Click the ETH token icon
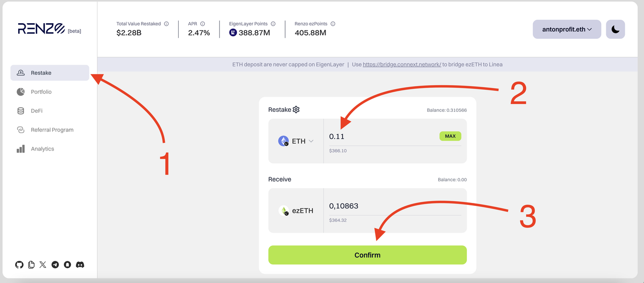 click(283, 141)
